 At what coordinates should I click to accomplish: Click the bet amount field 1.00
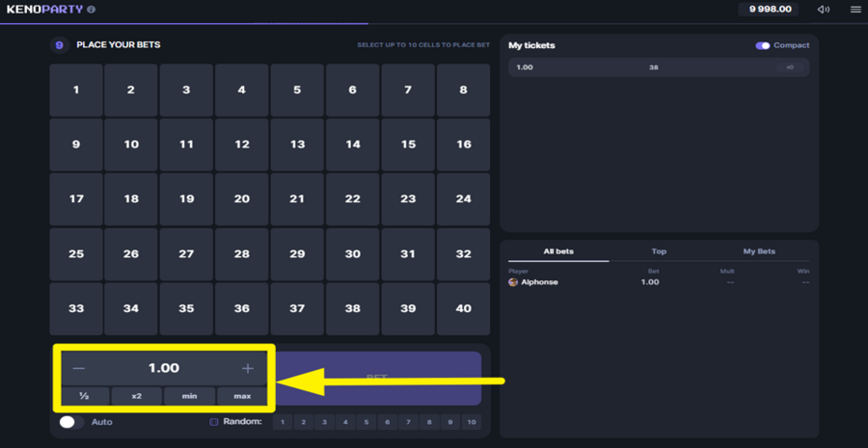pos(163,368)
